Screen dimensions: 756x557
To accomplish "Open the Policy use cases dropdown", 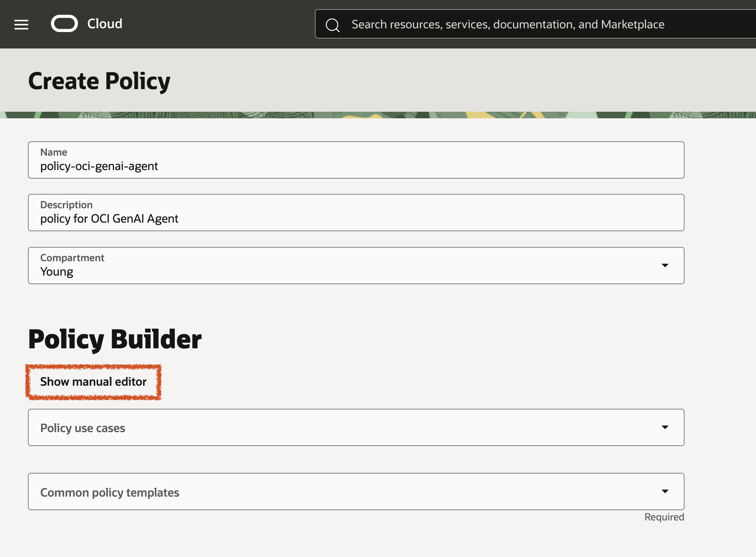I will click(x=356, y=427).
